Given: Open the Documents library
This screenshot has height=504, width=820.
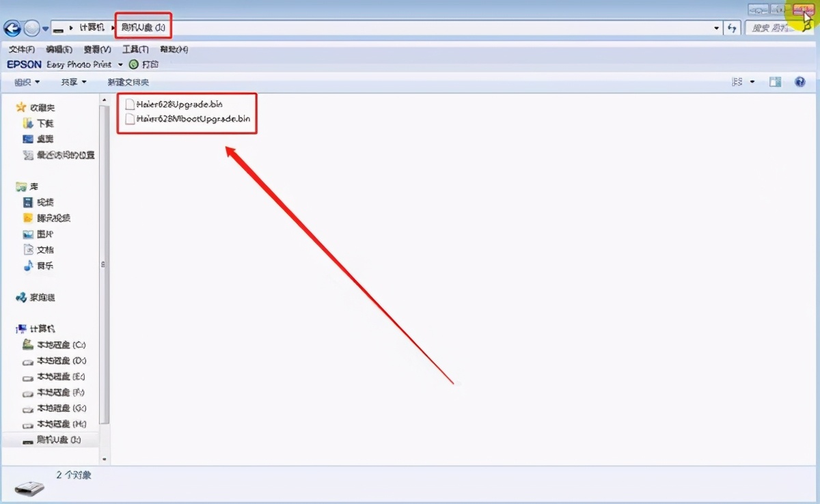Looking at the screenshot, I should (38, 250).
